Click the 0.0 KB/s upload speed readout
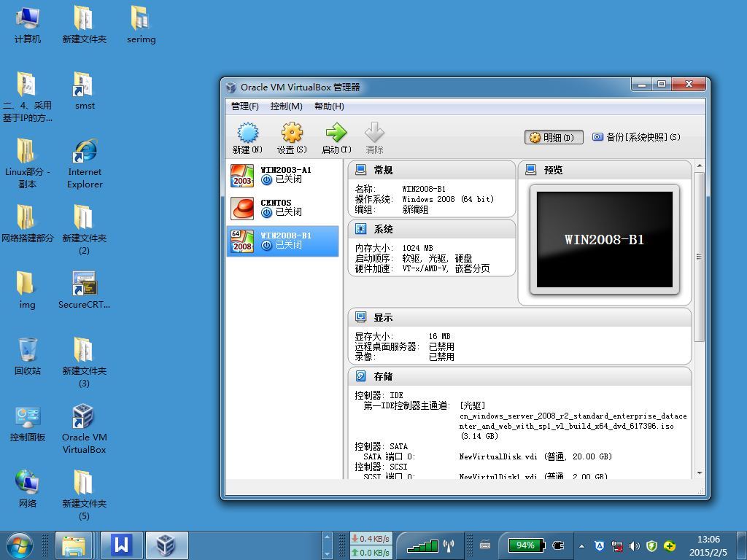This screenshot has width=747, height=560. pos(371,553)
